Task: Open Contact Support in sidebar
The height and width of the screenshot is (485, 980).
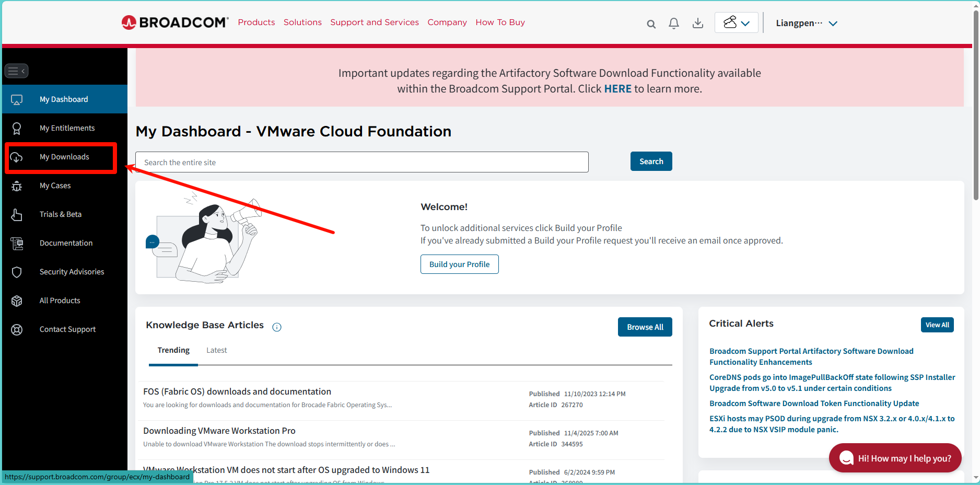Action: tap(65, 329)
